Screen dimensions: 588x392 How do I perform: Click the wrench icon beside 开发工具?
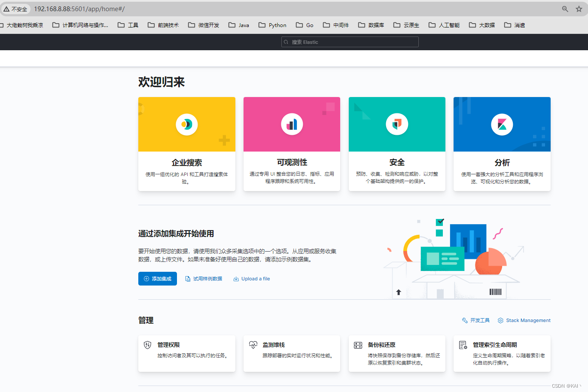pos(465,320)
